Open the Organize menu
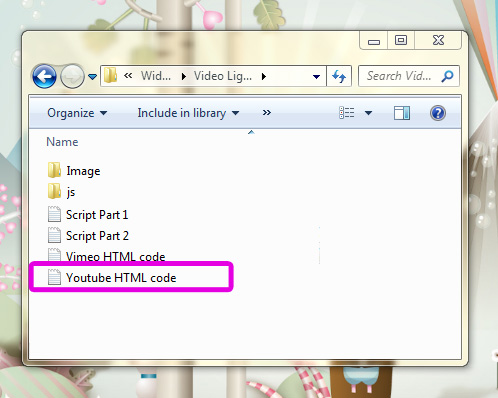 pyautogui.click(x=77, y=113)
